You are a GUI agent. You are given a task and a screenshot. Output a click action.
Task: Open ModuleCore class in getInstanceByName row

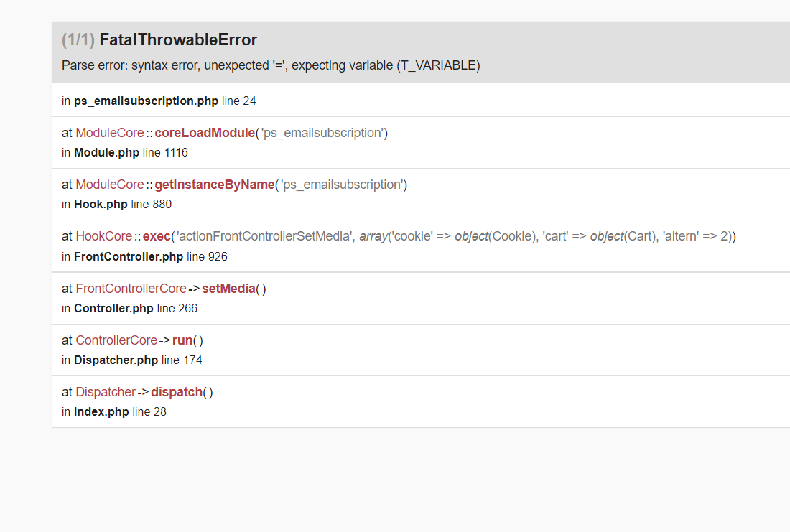pos(110,185)
